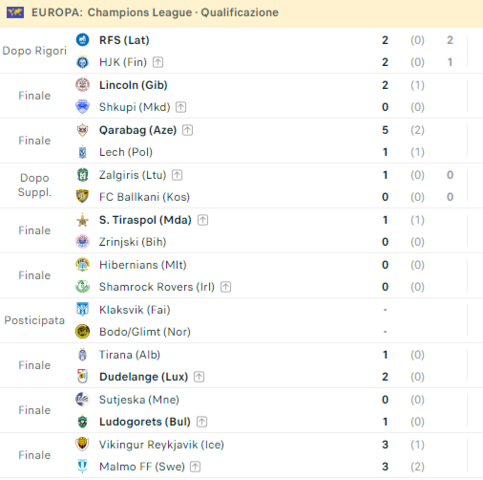Open the Zalgiris (Ltu) team name

[x=132, y=175]
